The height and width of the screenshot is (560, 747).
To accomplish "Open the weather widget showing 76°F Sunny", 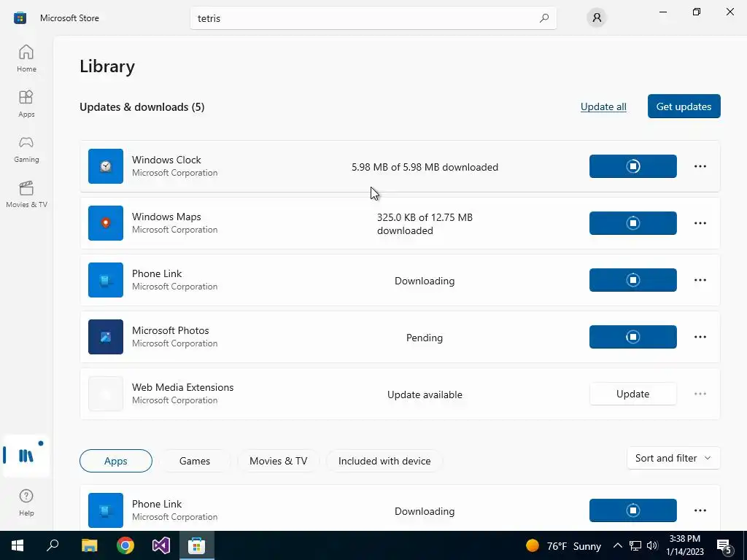I will [564, 545].
